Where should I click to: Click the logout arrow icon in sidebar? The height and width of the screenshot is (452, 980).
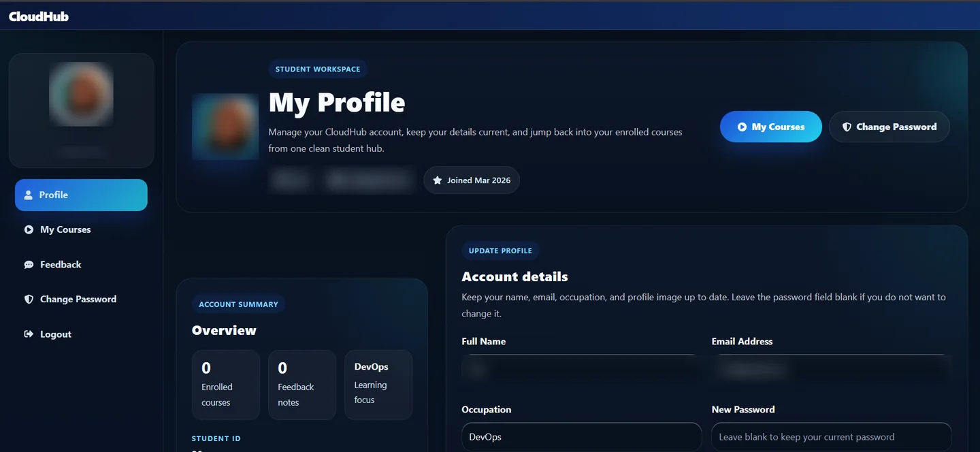[x=29, y=334]
